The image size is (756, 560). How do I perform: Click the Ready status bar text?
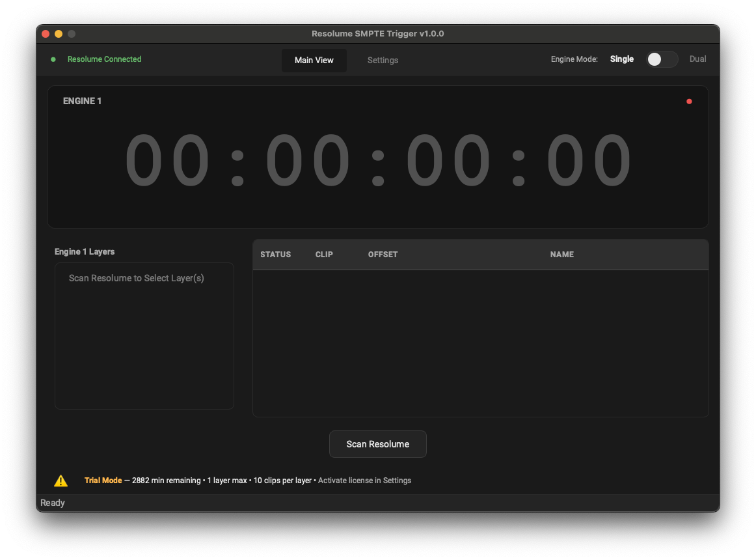tap(53, 503)
